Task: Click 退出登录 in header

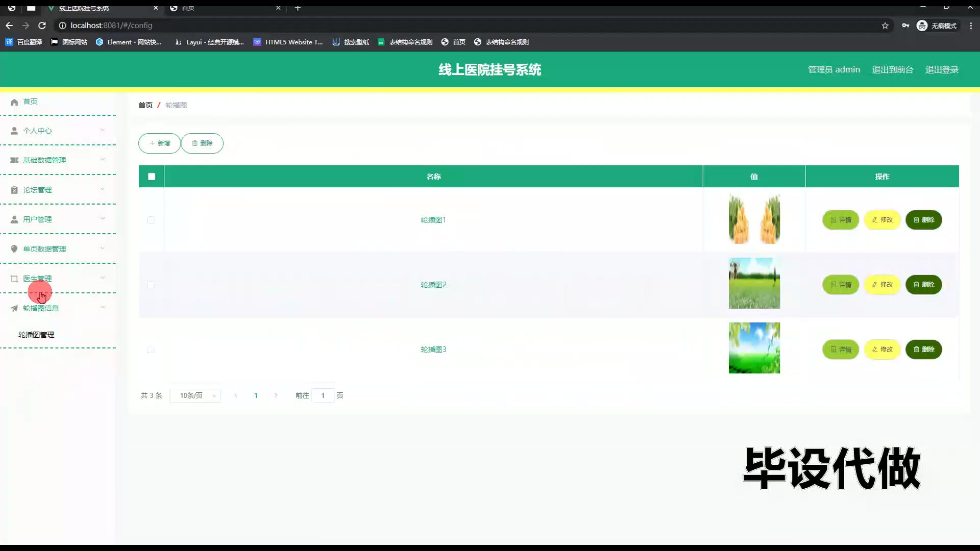Action: [x=942, y=70]
